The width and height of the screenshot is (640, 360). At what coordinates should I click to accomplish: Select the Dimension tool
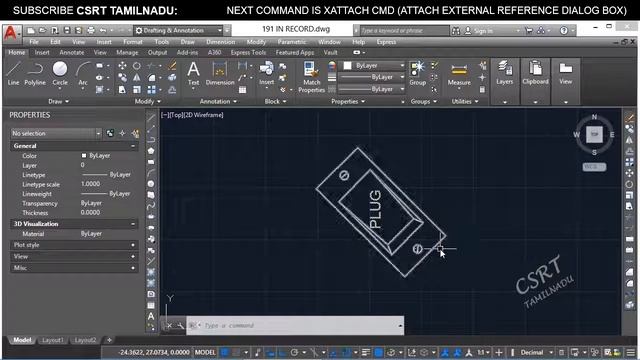[x=220, y=73]
